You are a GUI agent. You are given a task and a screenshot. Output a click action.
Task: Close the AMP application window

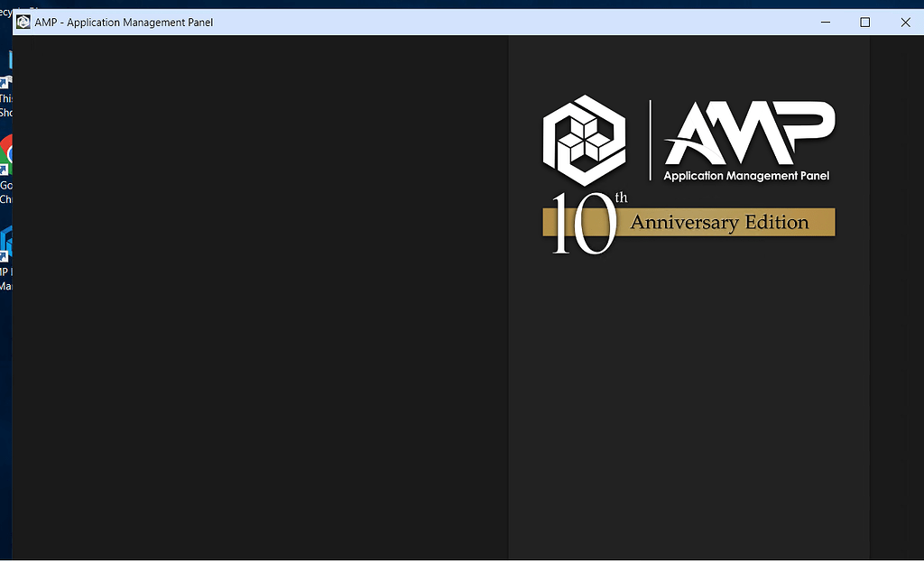point(905,22)
